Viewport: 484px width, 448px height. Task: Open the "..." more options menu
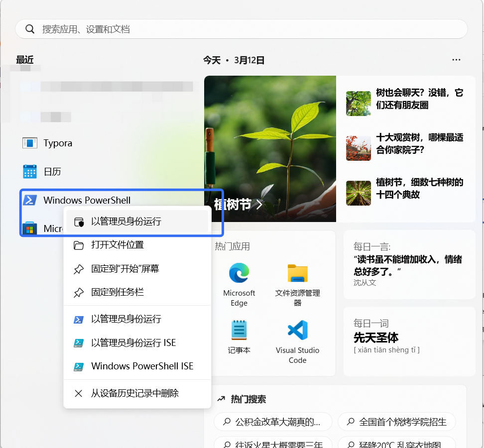[456, 60]
